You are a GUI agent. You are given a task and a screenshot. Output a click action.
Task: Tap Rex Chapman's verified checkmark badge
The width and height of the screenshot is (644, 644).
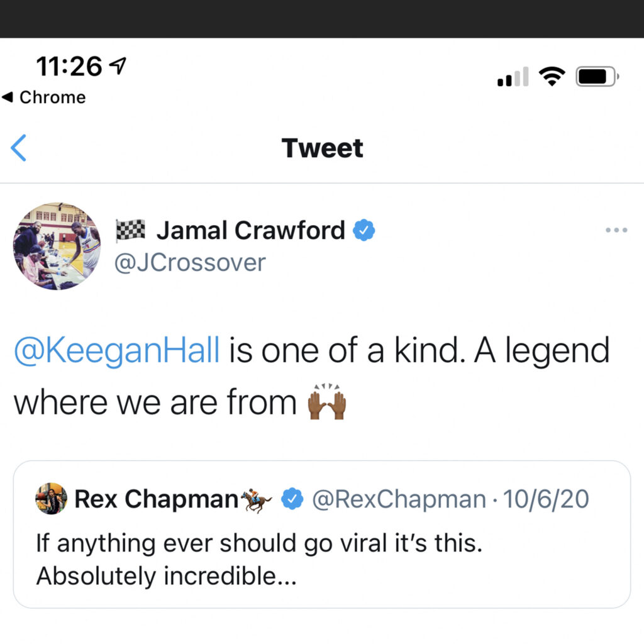point(289,499)
